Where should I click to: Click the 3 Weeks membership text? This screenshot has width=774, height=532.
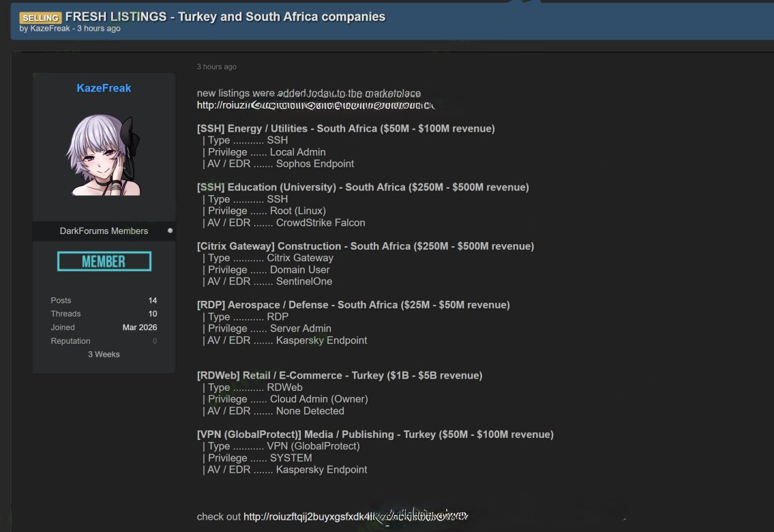(104, 355)
